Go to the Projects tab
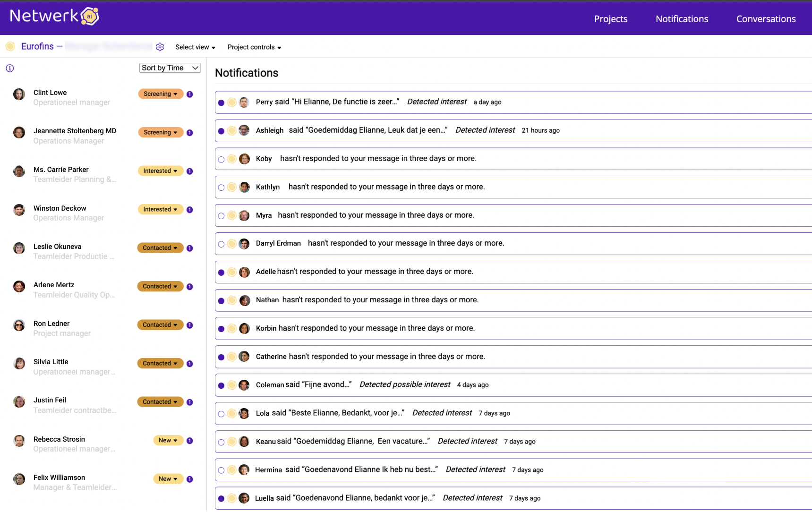 click(x=611, y=19)
